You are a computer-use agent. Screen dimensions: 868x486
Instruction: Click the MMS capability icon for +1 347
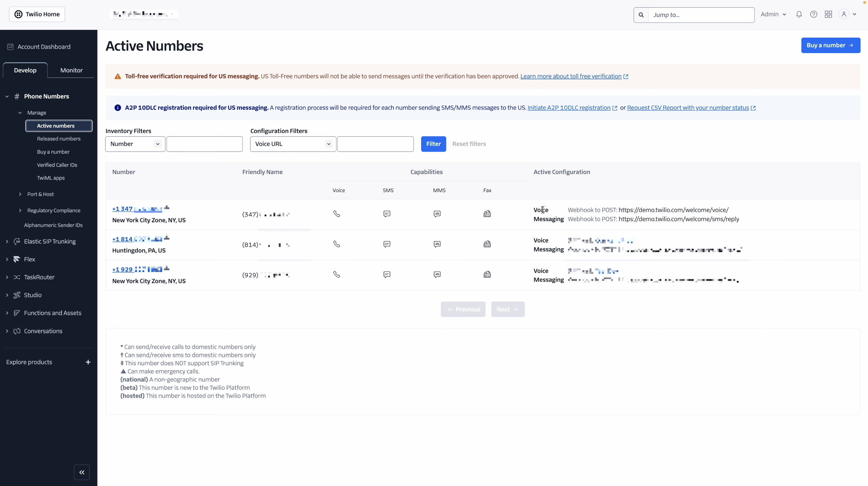(437, 214)
